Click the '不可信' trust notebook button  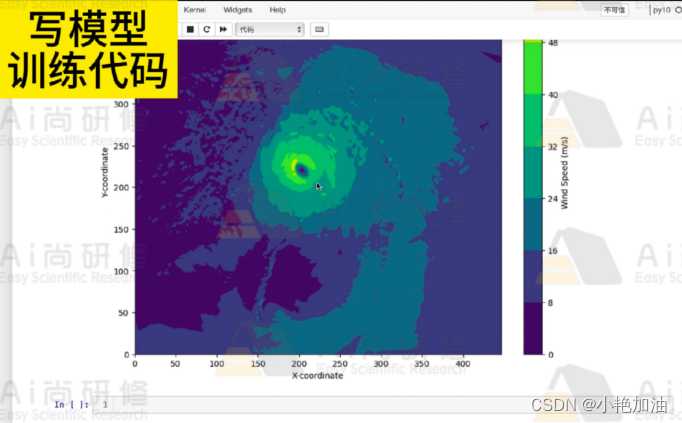[x=614, y=10]
